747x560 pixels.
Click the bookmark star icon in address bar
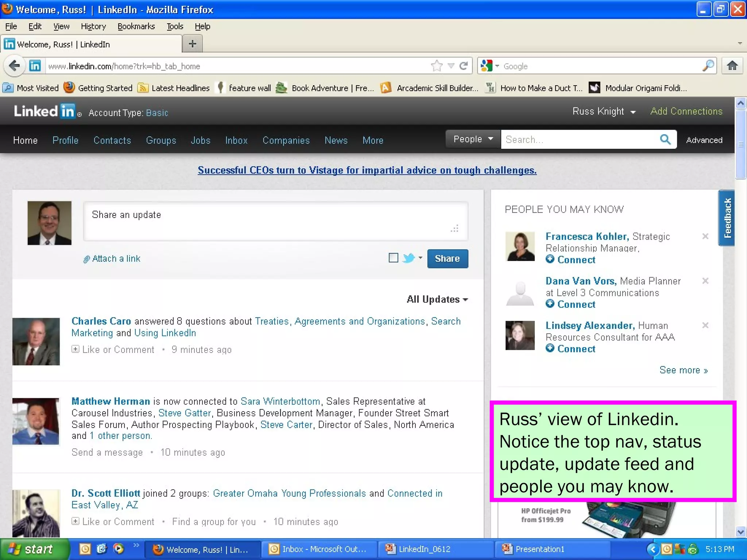[437, 66]
